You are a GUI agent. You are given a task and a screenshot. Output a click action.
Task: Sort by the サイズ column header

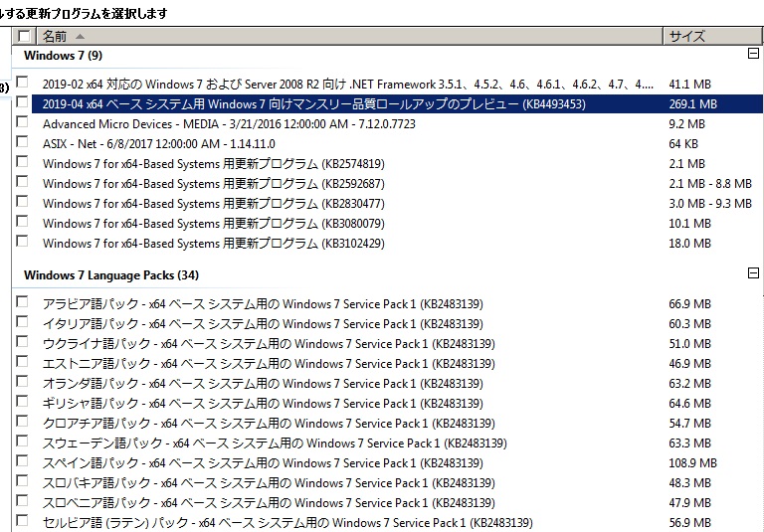click(712, 36)
